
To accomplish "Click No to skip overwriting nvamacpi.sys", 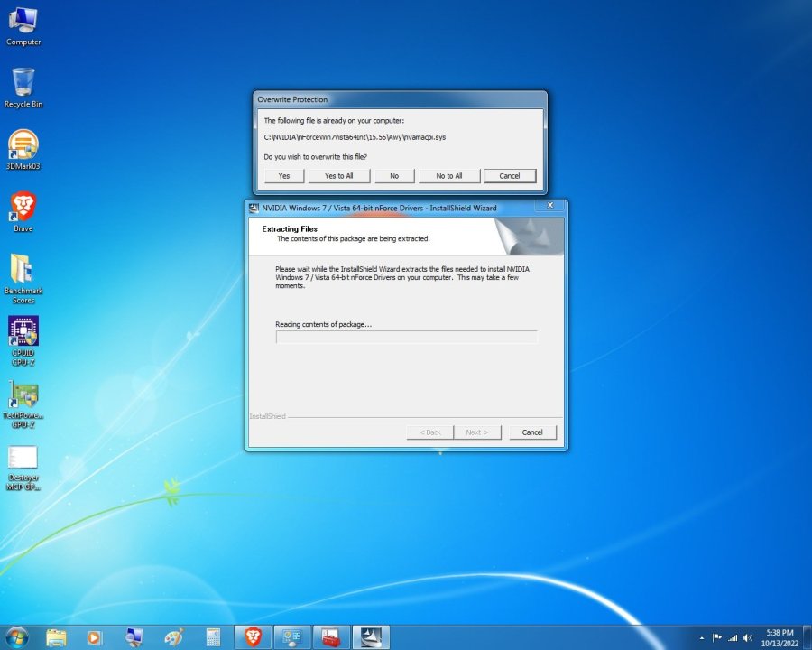I will click(394, 175).
